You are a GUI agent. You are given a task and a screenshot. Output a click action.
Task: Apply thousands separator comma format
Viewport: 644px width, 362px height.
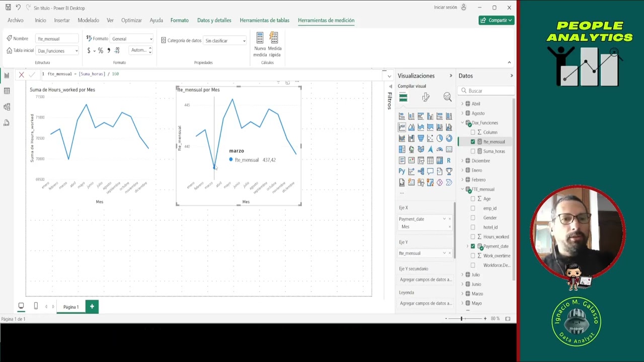click(109, 50)
